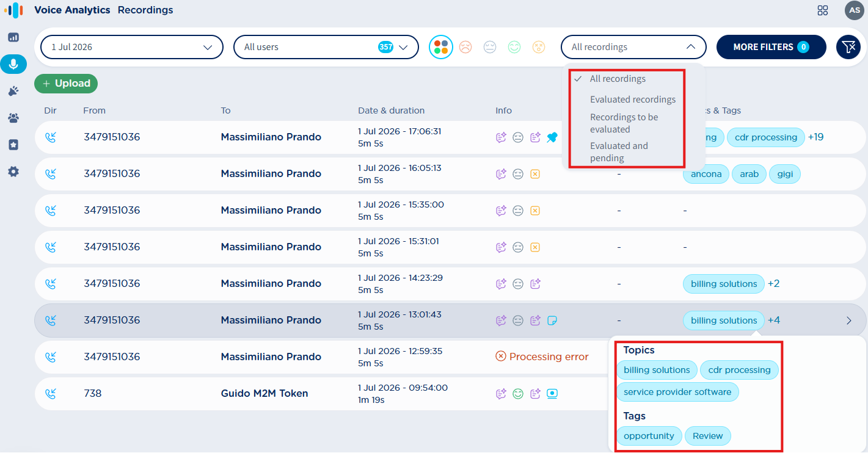Open the MORE FILTERS button

(771, 47)
